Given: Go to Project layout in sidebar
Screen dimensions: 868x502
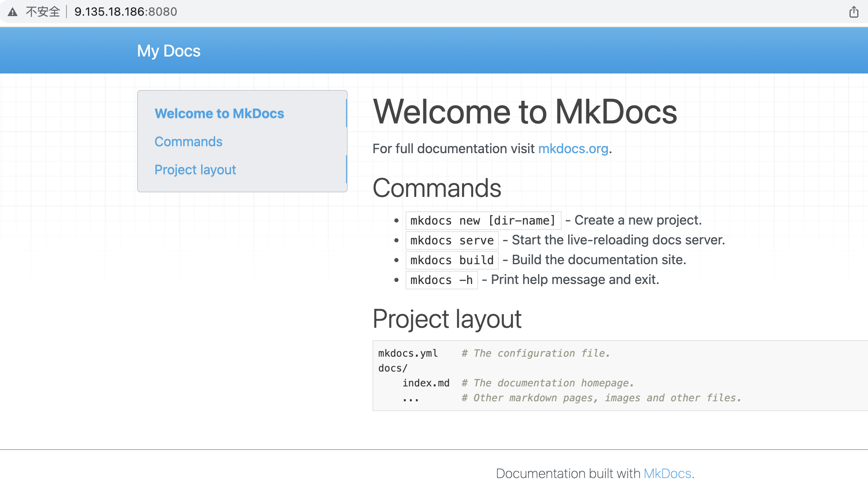Looking at the screenshot, I should tap(195, 170).
